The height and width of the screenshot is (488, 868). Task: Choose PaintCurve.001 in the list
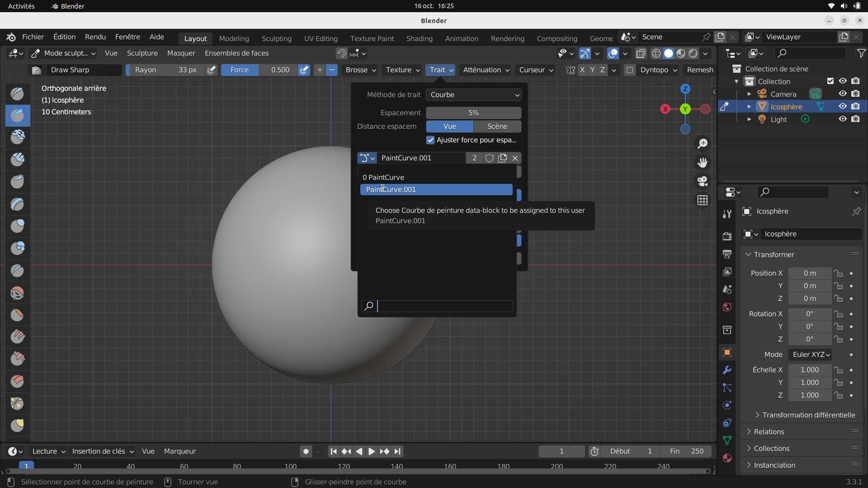pos(436,190)
